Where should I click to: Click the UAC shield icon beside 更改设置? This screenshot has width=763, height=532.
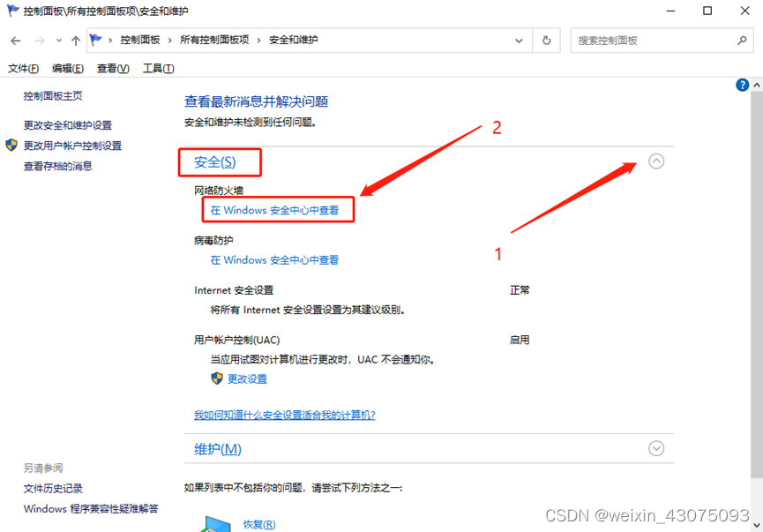click(217, 378)
